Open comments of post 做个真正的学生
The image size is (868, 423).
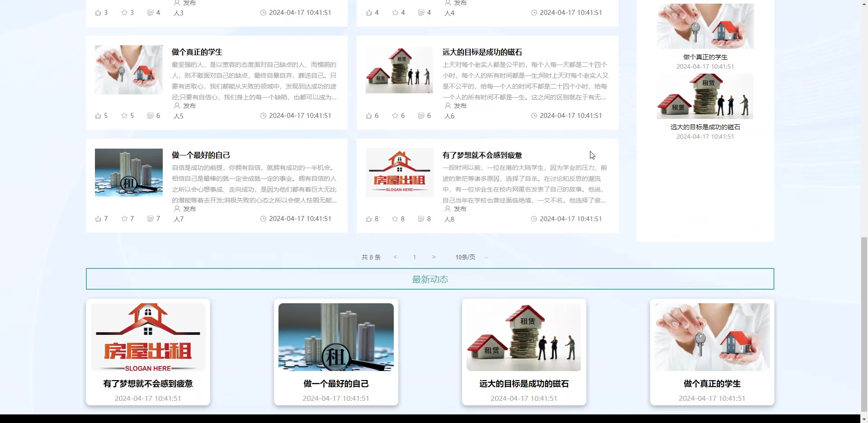click(x=151, y=116)
